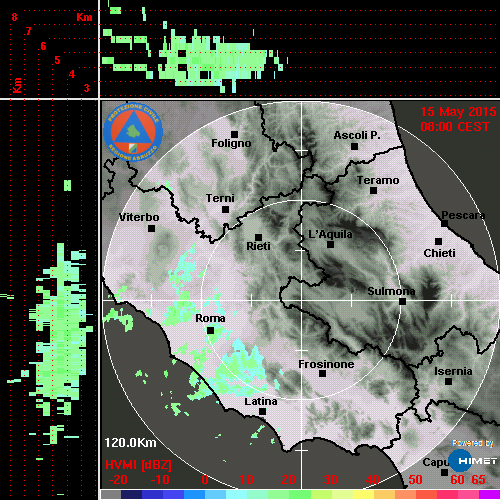The image size is (500, 500).
Task: Click the Rieti city marker square
Action: (258, 237)
